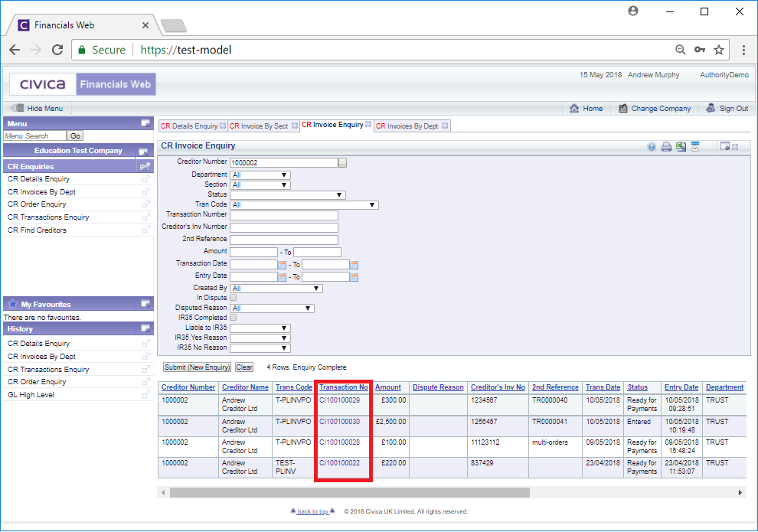Open the Status dropdown
758x532 pixels.
pyautogui.click(x=288, y=195)
